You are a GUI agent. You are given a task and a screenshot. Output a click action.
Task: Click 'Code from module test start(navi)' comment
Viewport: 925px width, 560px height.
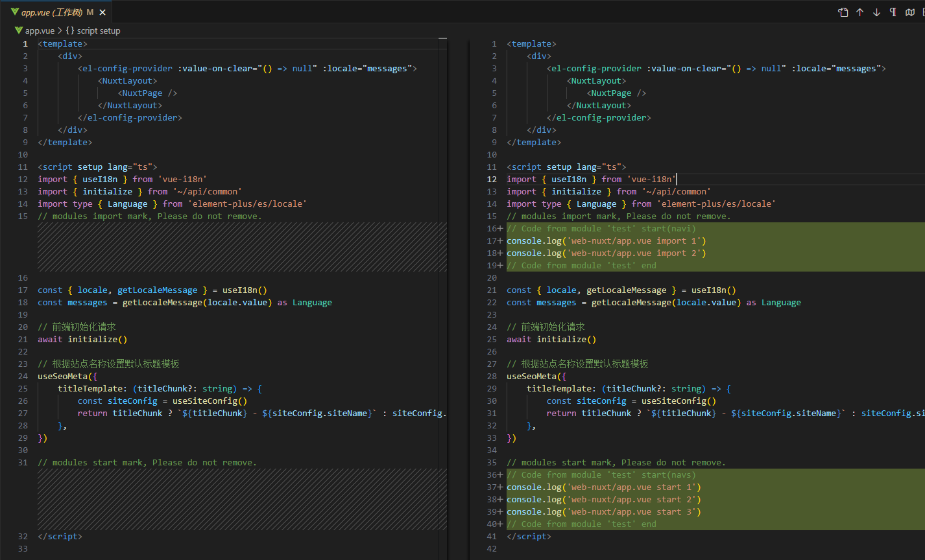click(601, 229)
